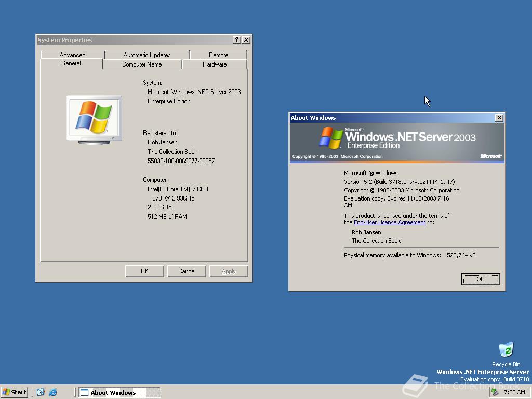Click the disabled Apply button
Viewport: 532px width, 399px height.
pos(229,271)
